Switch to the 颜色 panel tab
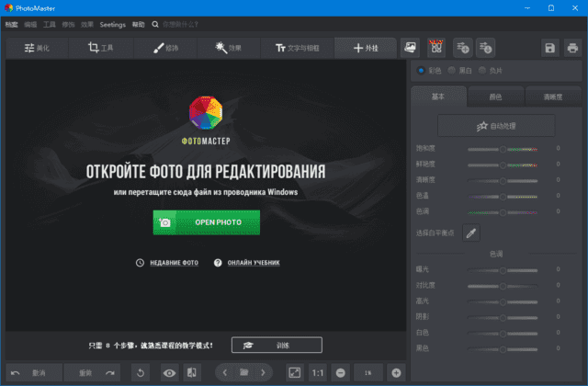The image size is (588, 386). click(x=496, y=96)
